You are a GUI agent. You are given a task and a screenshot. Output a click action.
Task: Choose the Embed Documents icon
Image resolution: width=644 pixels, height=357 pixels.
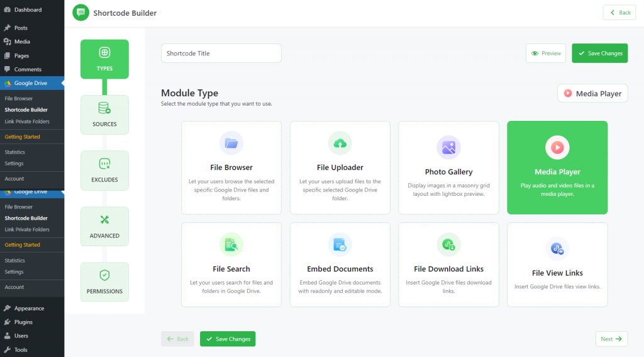(x=340, y=245)
